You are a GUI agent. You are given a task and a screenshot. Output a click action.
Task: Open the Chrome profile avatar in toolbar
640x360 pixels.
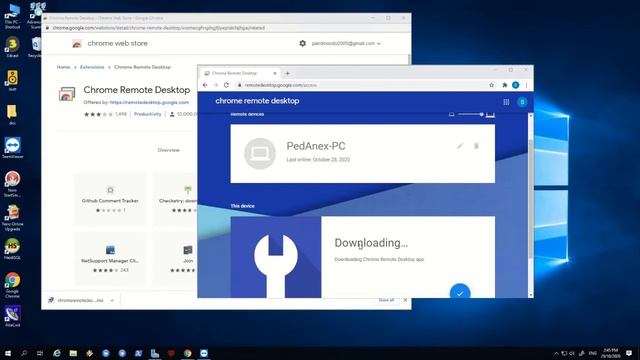516,85
